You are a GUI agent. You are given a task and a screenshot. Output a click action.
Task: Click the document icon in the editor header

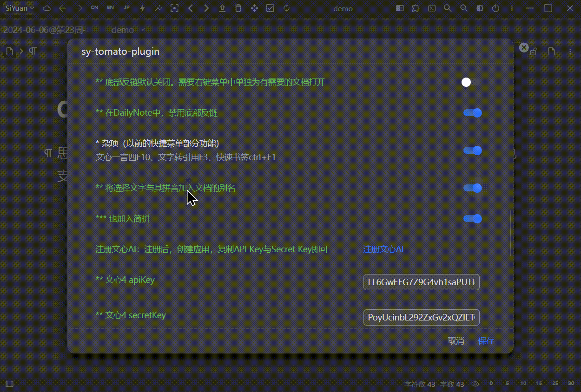tap(552, 52)
